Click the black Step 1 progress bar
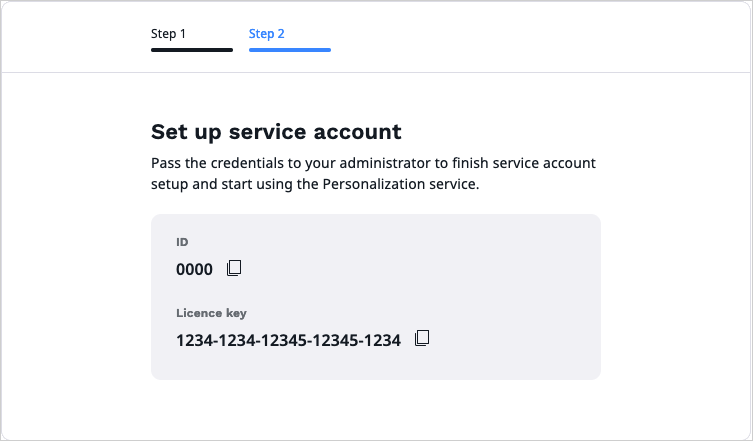 click(192, 50)
